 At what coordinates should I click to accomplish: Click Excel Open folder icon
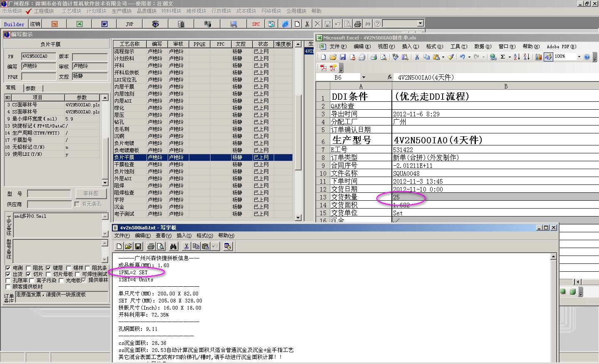(333, 57)
